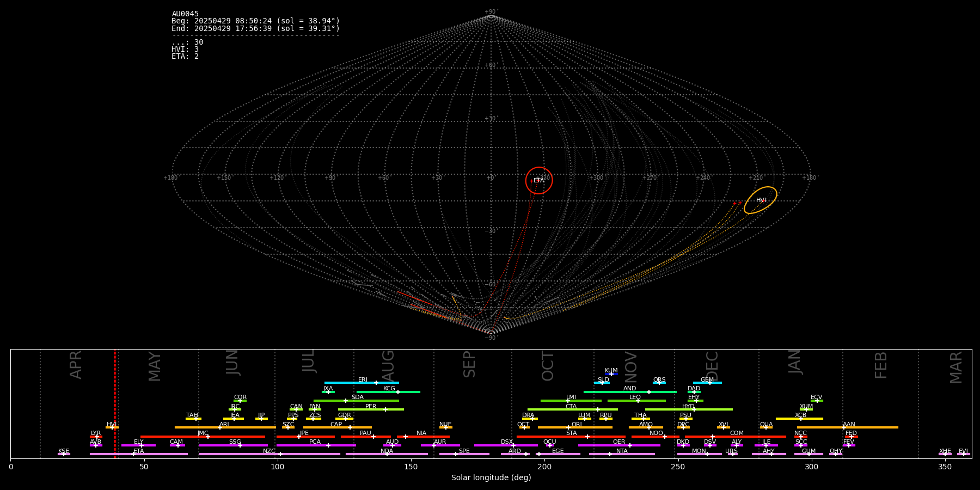Click the +90° label atop sky map

[x=491, y=12]
